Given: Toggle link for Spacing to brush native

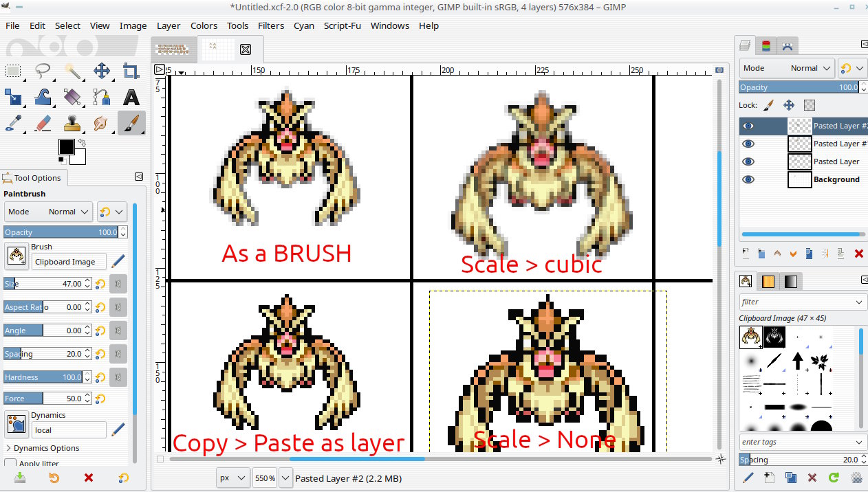Looking at the screenshot, I should pos(118,354).
